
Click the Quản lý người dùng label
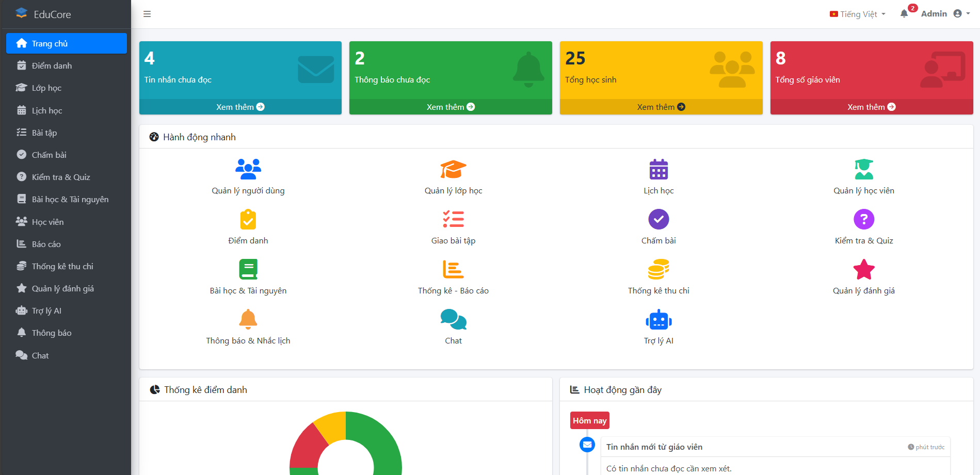point(248,190)
